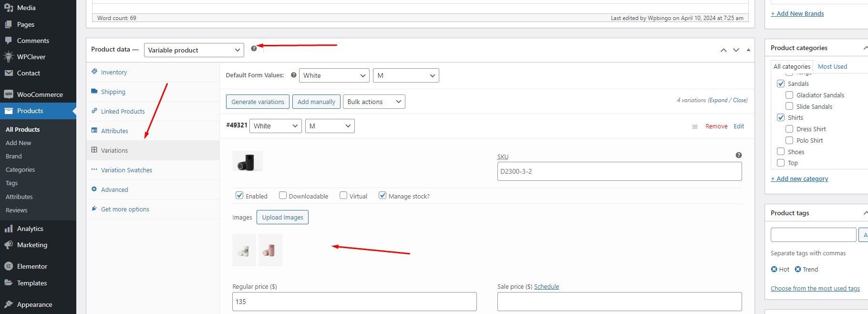Check the Dress Shirt category
Screen dimensions: 868x314
(x=789, y=129)
